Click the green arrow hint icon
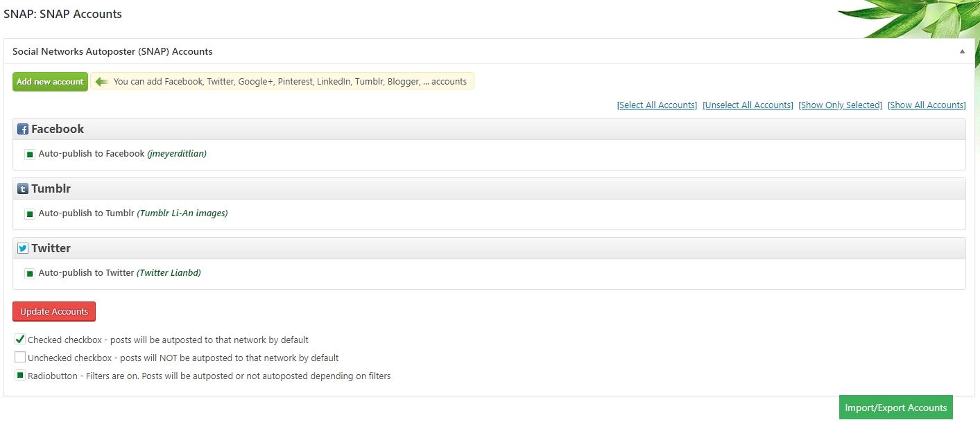 coord(102,82)
